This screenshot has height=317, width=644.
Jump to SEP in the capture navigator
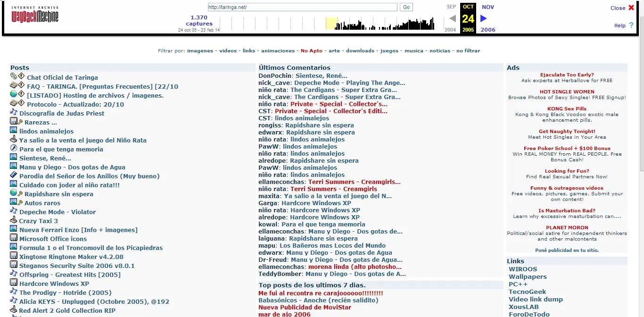point(452,7)
